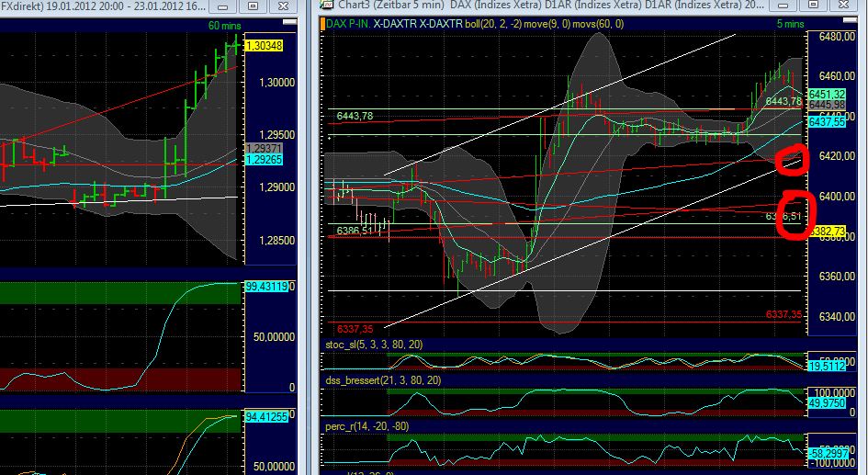
Task: Click the 1,28500 axis label
Action: point(276,241)
